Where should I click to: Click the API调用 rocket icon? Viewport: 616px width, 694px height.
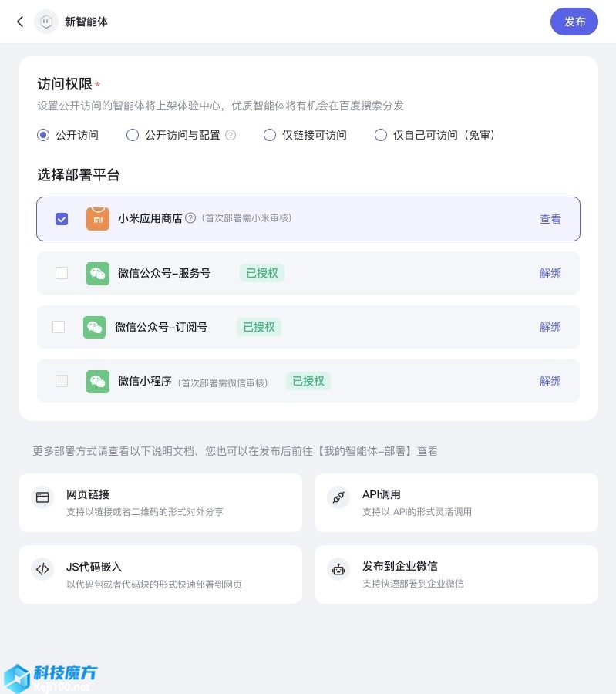(x=338, y=497)
